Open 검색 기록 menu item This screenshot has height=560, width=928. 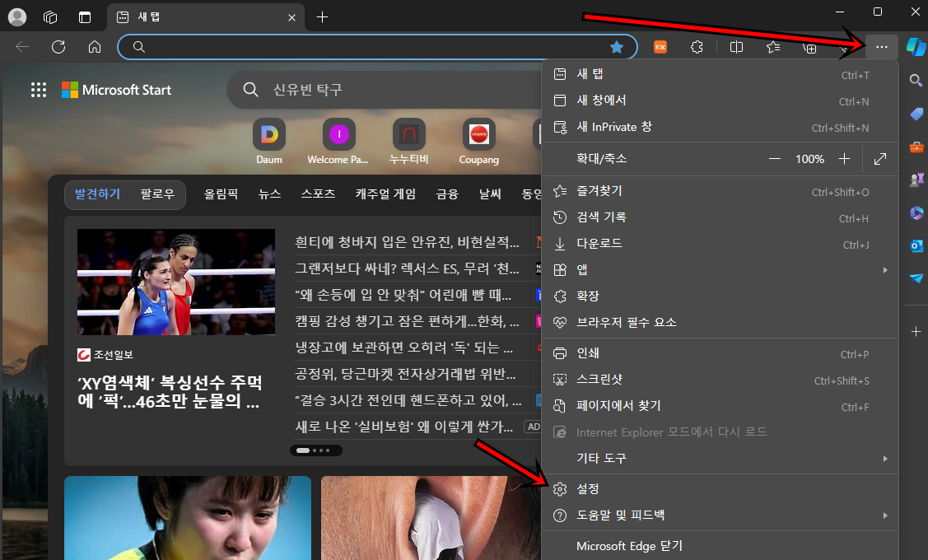pyautogui.click(x=720, y=217)
